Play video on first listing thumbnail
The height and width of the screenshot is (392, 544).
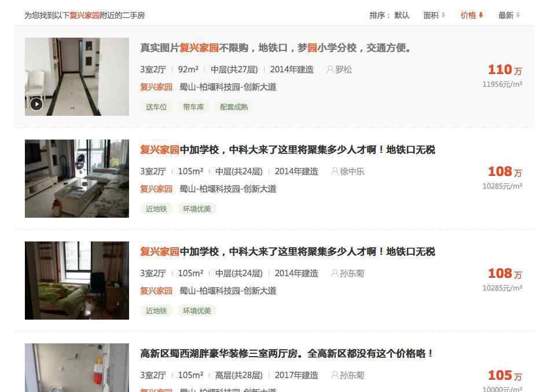tap(36, 104)
